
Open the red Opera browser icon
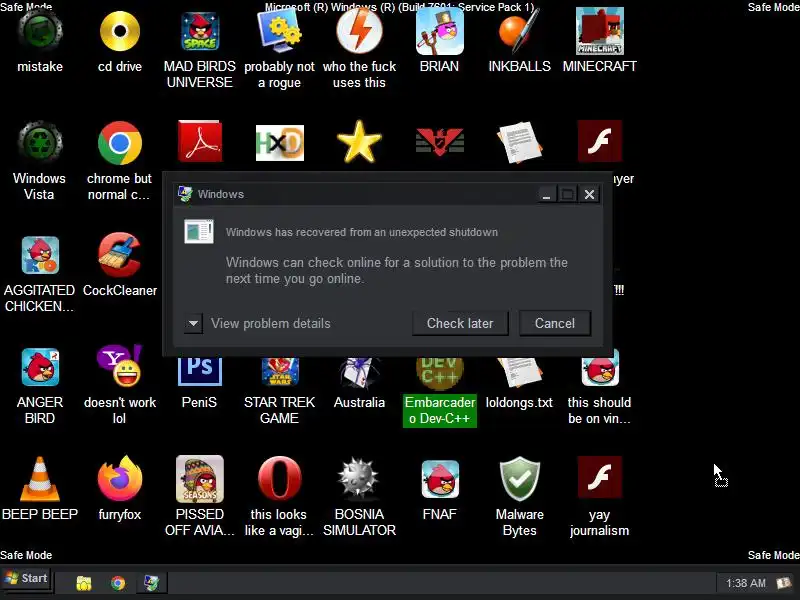pos(280,479)
